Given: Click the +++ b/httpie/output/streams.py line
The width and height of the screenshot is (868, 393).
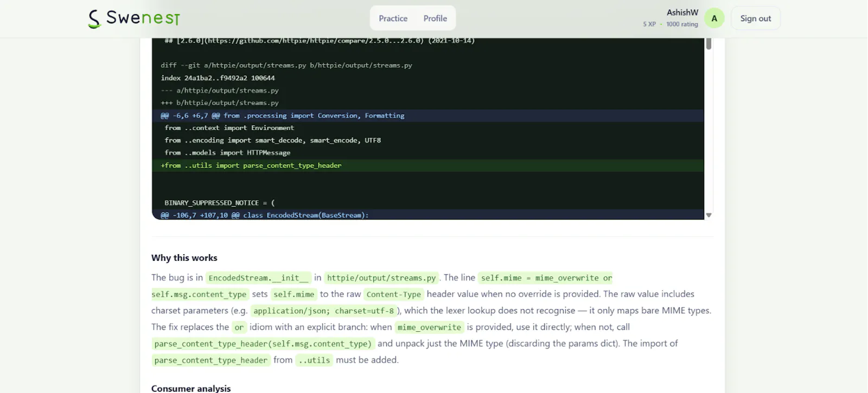Looking at the screenshot, I should click(220, 103).
